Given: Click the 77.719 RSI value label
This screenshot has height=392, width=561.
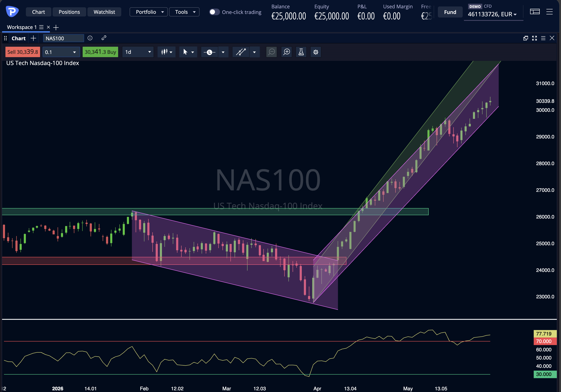Looking at the screenshot, I should pyautogui.click(x=545, y=334).
